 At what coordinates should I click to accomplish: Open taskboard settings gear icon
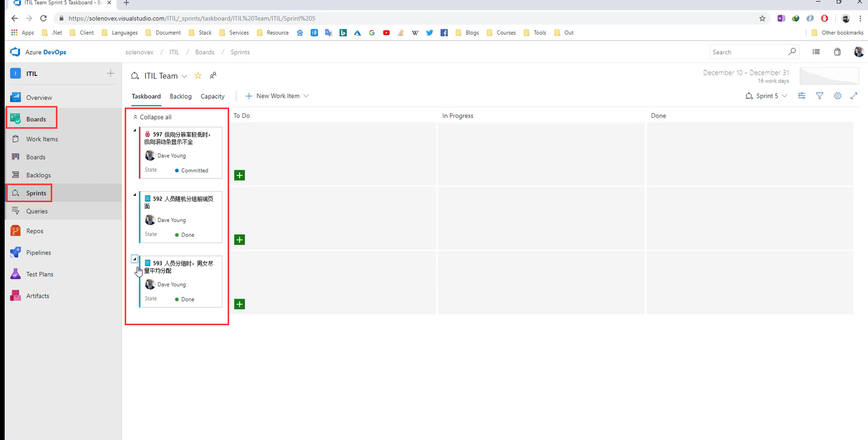click(837, 96)
